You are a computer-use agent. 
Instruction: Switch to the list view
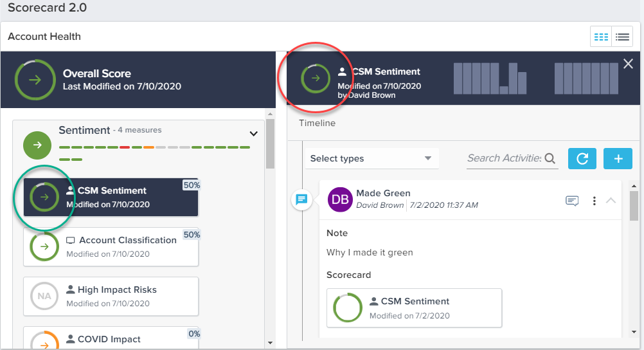(x=622, y=37)
